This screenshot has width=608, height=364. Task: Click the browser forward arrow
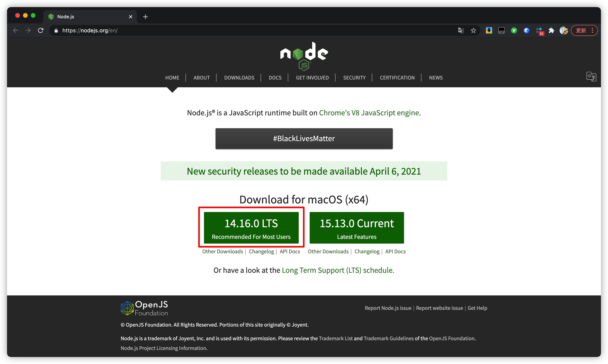pyautogui.click(x=28, y=30)
